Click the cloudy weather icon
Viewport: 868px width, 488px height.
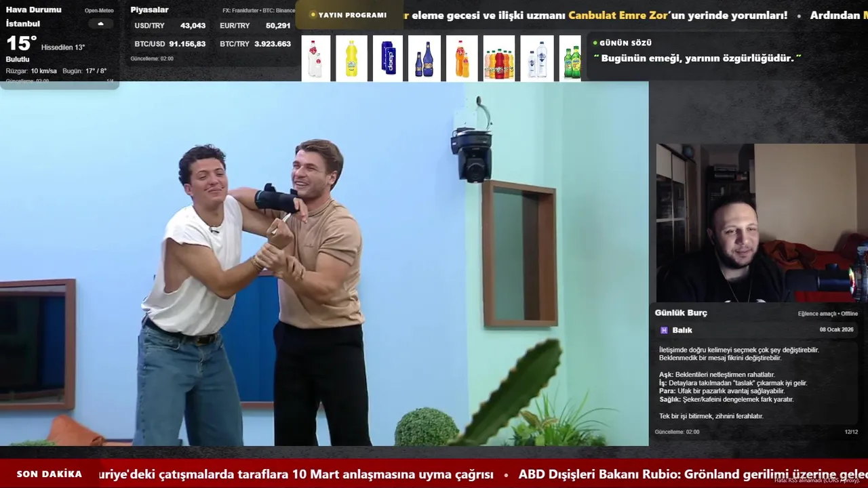(x=101, y=24)
